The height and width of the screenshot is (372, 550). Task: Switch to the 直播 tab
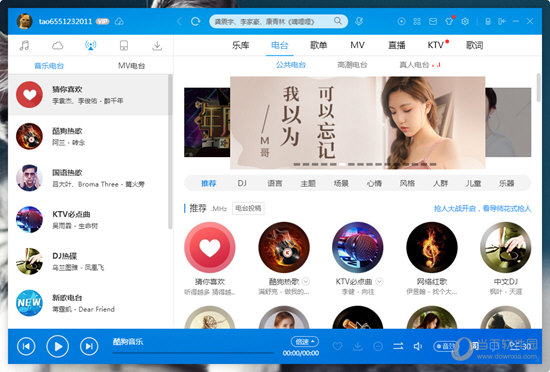pos(397,45)
